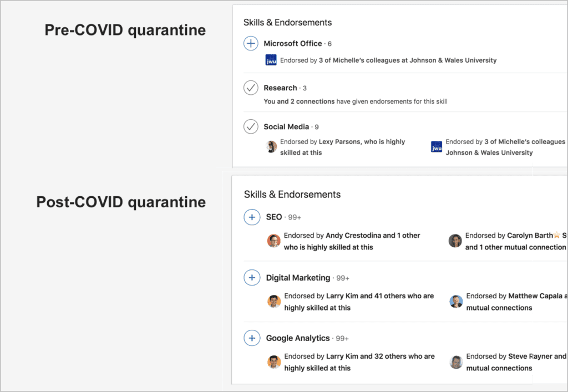The height and width of the screenshot is (392, 568).
Task: Open the Google Analytics skill name
Action: (298, 338)
